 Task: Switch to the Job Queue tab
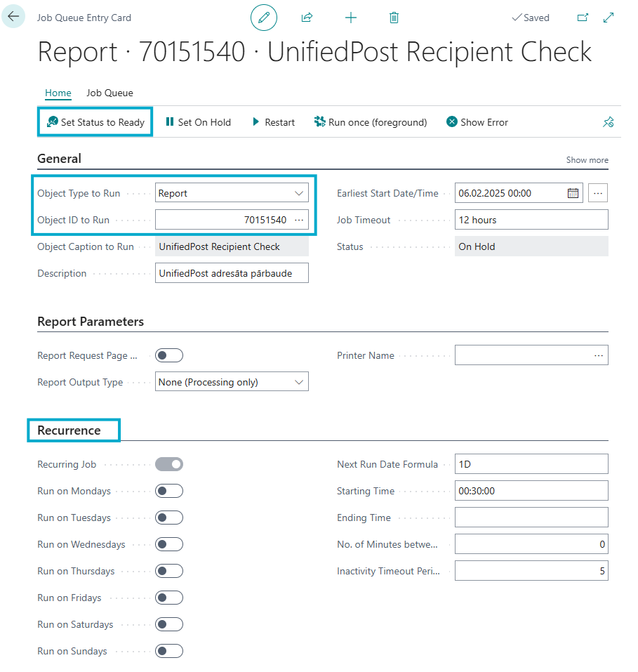point(109,93)
